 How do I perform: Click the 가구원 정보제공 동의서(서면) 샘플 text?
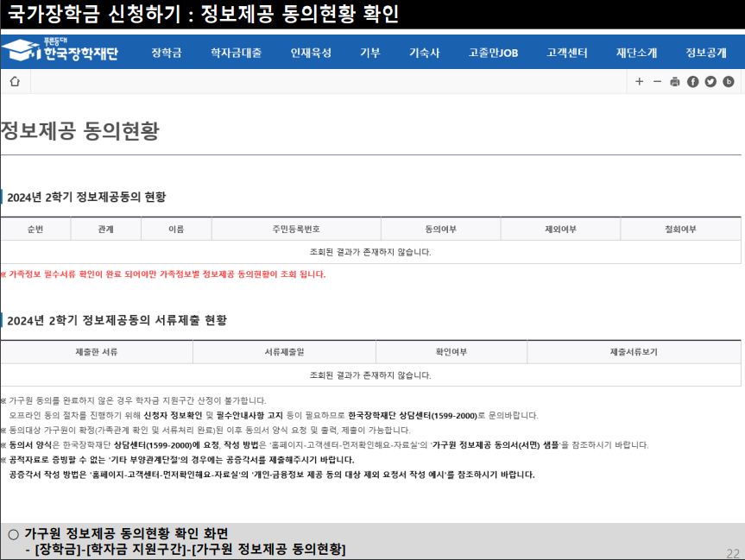[496, 444]
